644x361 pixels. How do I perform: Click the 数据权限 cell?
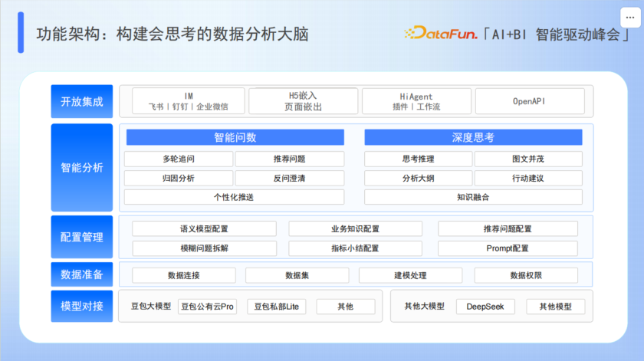point(526,275)
